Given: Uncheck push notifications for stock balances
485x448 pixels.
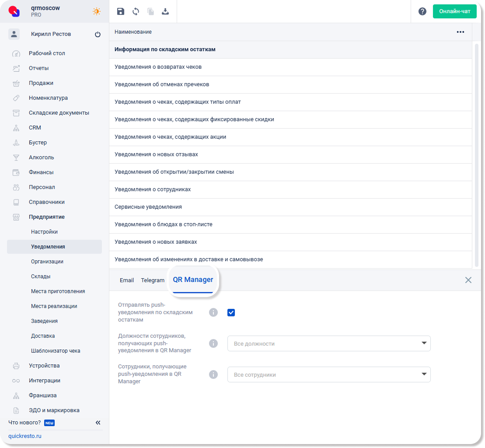Looking at the screenshot, I should click(231, 312).
